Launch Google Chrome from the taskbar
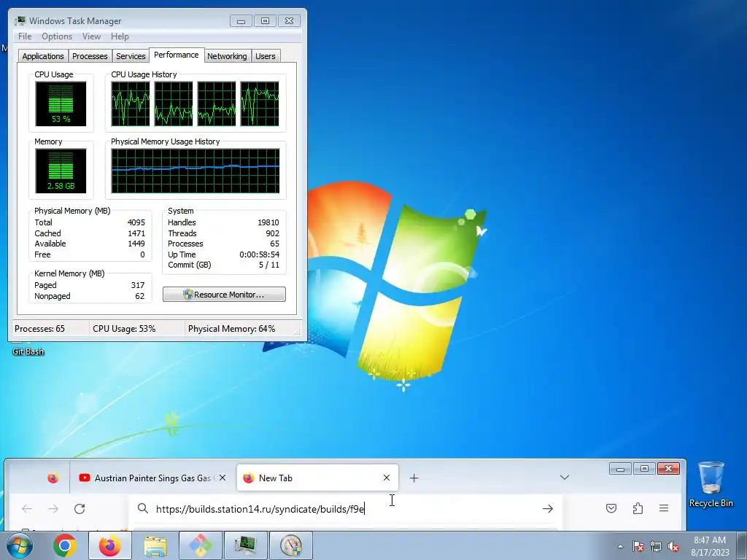747x560 pixels. 65,545
